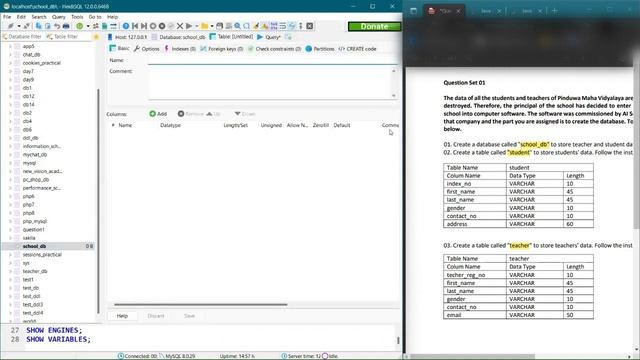640x360 pixels.
Task: Click the table Name input field
Action: 273,60
